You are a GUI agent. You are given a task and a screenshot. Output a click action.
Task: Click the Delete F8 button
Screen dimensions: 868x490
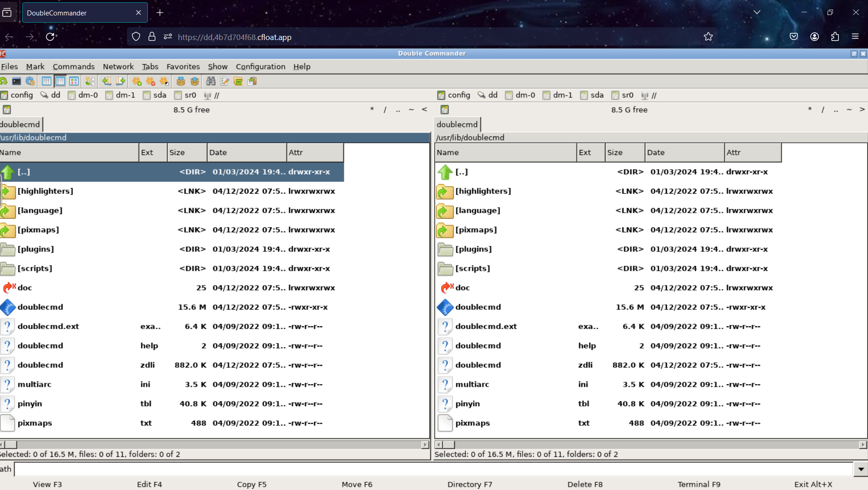(x=585, y=484)
